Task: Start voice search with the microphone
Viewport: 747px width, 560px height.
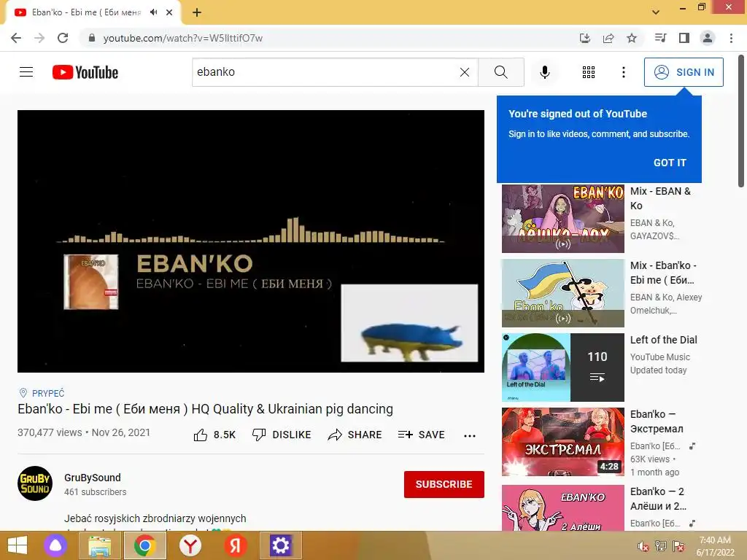Action: (x=545, y=72)
